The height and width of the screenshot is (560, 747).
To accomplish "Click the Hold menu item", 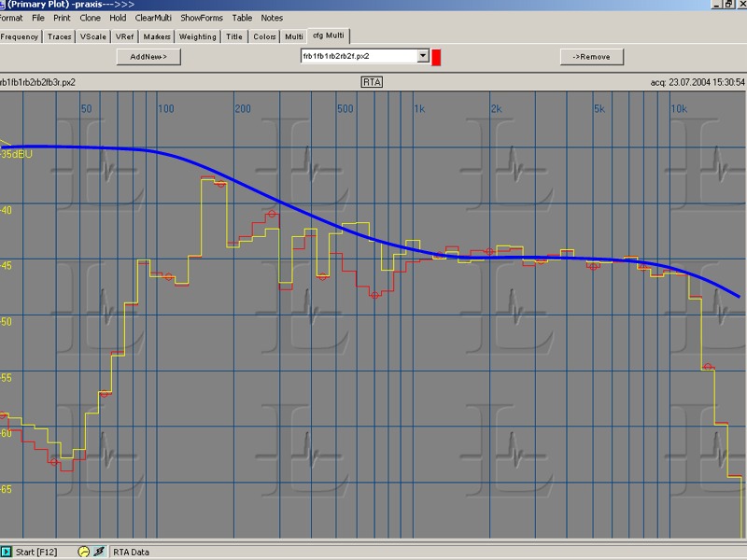I will [118, 18].
